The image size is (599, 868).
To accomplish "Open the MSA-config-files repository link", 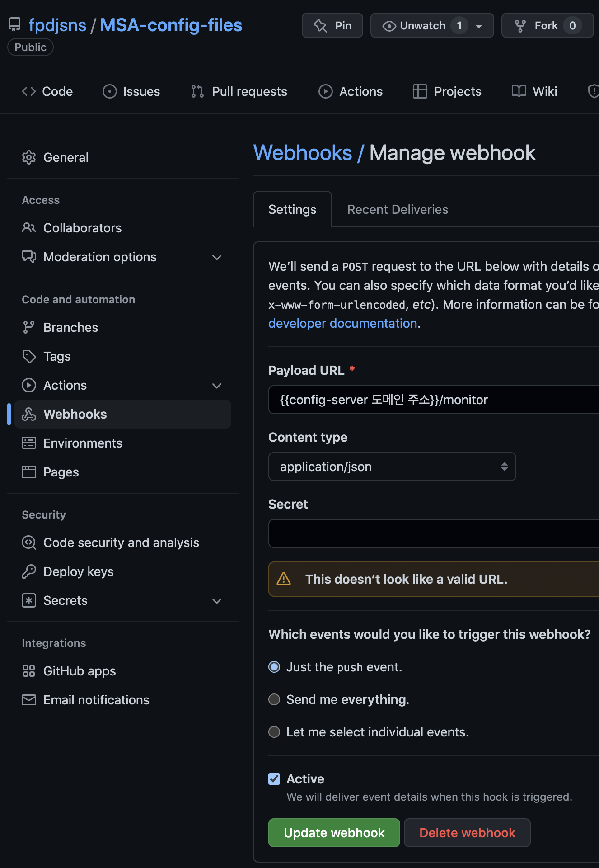I will (x=171, y=25).
